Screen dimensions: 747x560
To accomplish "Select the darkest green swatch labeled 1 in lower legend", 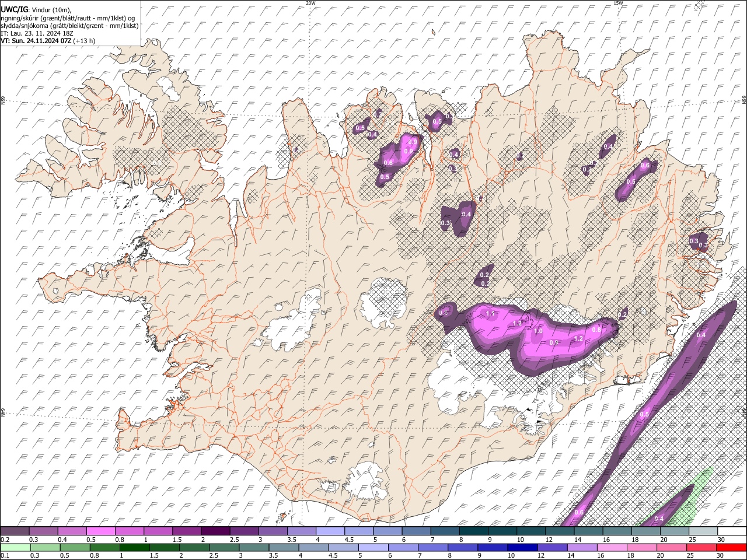I will (134, 547).
